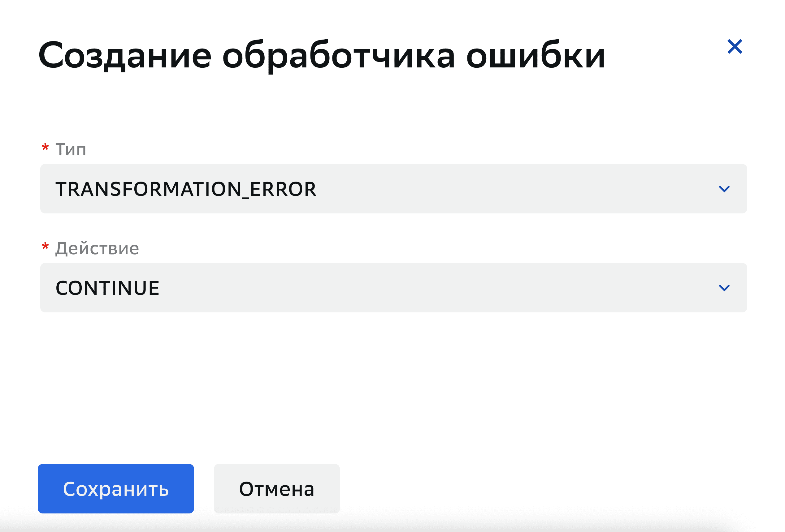
Task: Select the Действие field label
Action: (x=97, y=248)
